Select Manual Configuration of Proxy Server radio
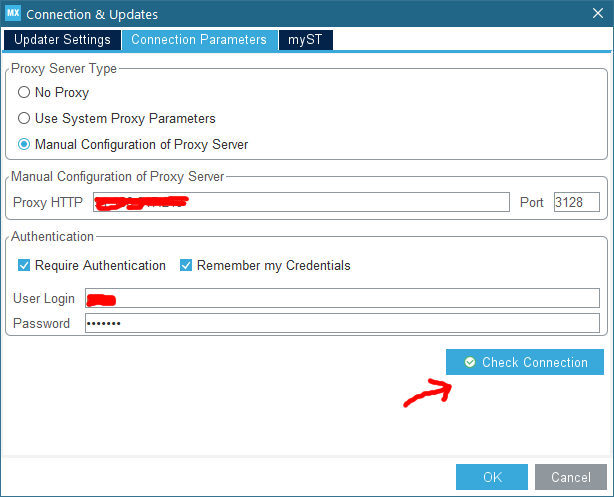Image resolution: width=614 pixels, height=497 pixels. 24,145
